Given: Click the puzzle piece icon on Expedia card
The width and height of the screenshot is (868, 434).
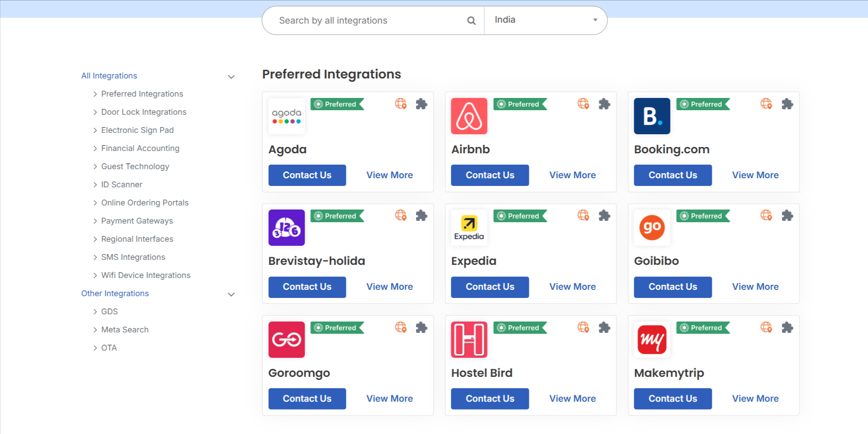Looking at the screenshot, I should [x=604, y=215].
